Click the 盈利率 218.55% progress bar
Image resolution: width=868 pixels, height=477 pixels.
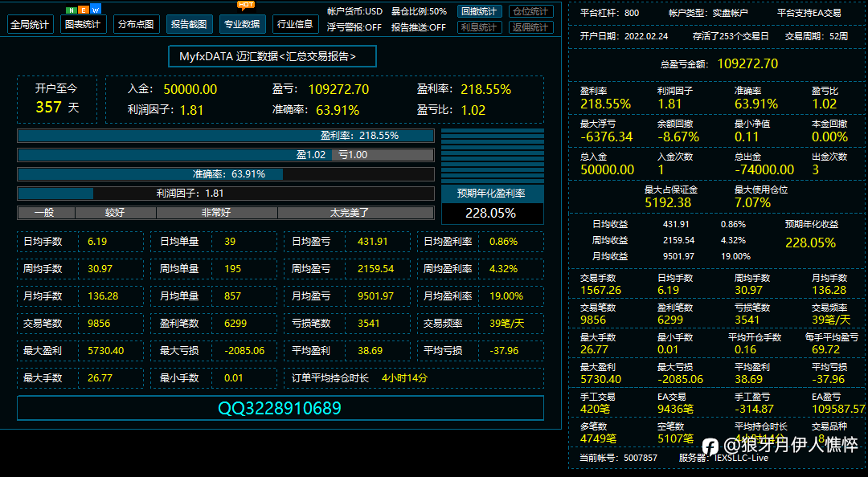tap(226, 136)
